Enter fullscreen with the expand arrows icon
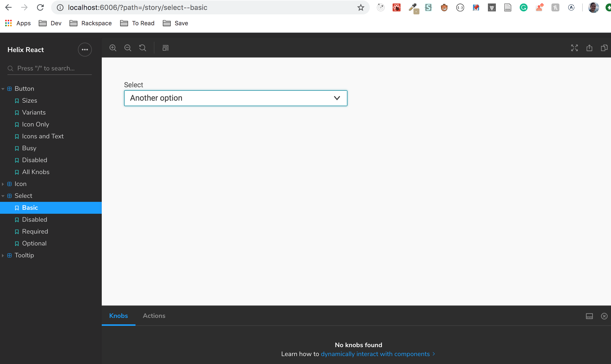This screenshot has width=611, height=364. [x=575, y=48]
